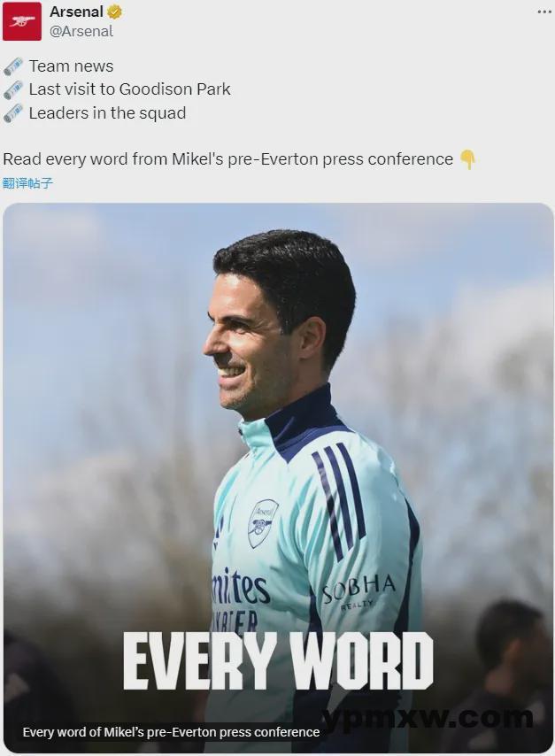Click the newspaper emoji beside Leaders in the squad

tap(13, 113)
